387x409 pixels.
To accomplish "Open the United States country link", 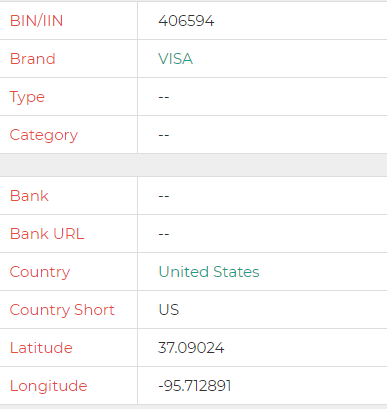I will [209, 272].
